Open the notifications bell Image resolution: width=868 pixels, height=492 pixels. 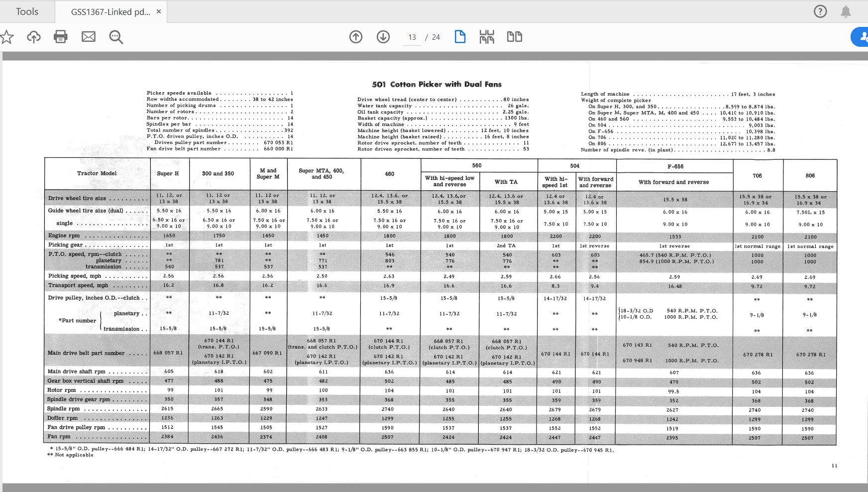click(846, 11)
